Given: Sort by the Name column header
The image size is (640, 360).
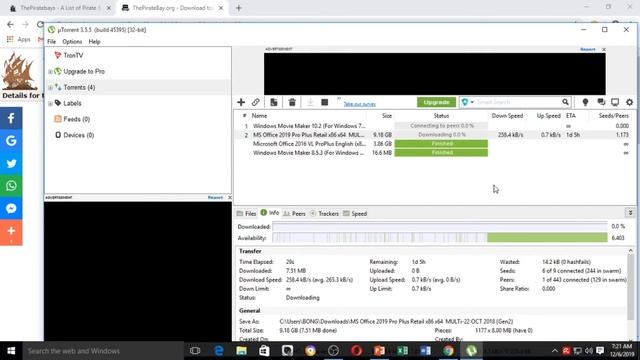Looking at the screenshot, I should [259, 116].
